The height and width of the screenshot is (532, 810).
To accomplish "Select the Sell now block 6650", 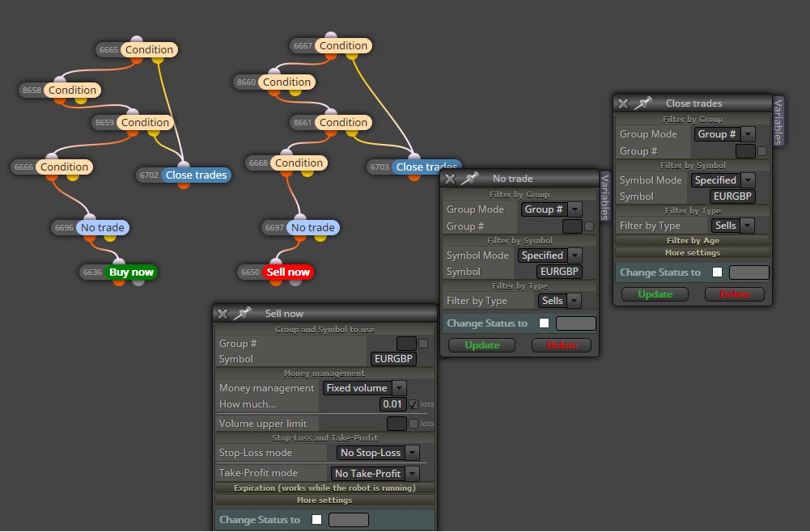I will click(x=288, y=272).
